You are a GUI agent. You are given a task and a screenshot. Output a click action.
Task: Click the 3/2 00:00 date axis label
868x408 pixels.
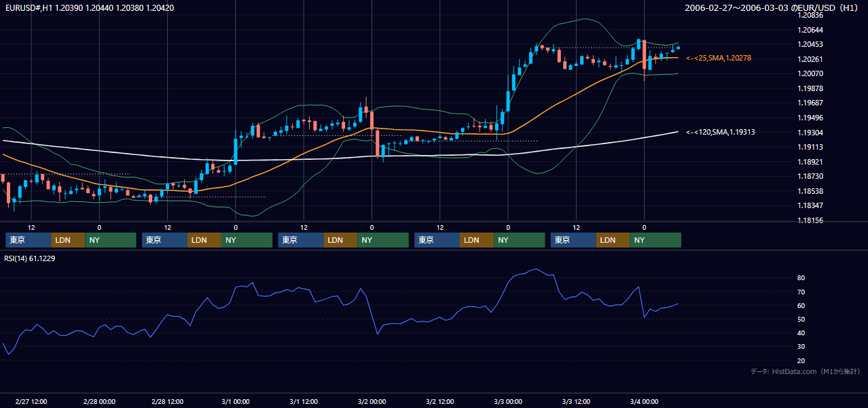(x=372, y=401)
